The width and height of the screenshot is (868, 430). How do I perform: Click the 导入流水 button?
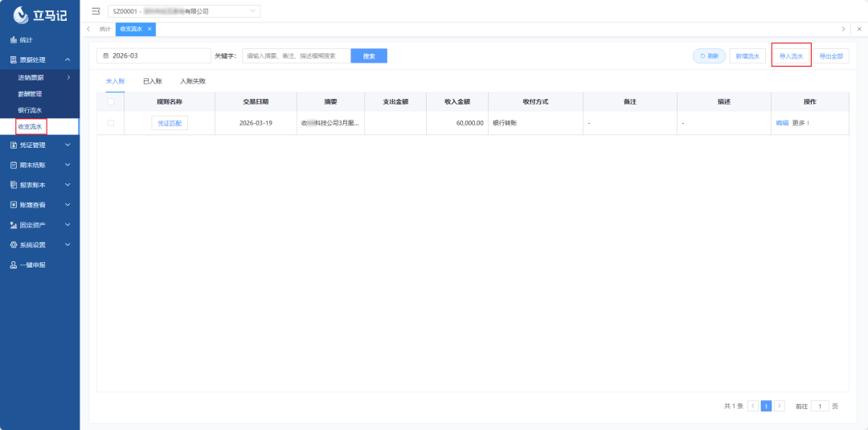791,56
